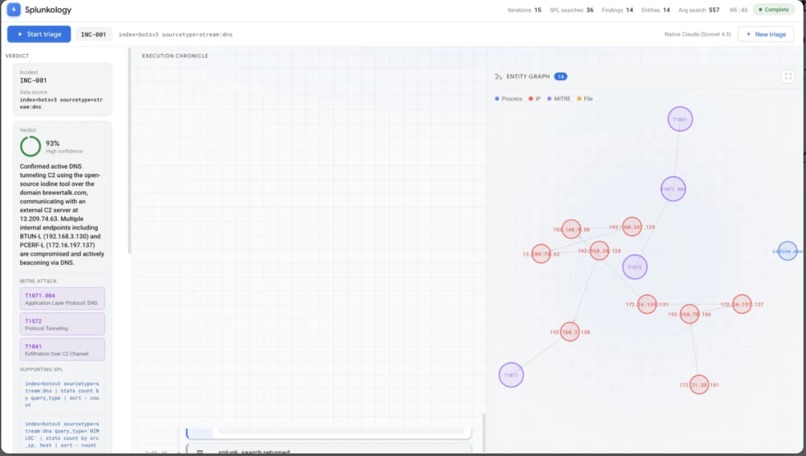Click the verdict summary paragraph text
Image resolution: width=806 pixels, height=456 pixels.
[62, 214]
